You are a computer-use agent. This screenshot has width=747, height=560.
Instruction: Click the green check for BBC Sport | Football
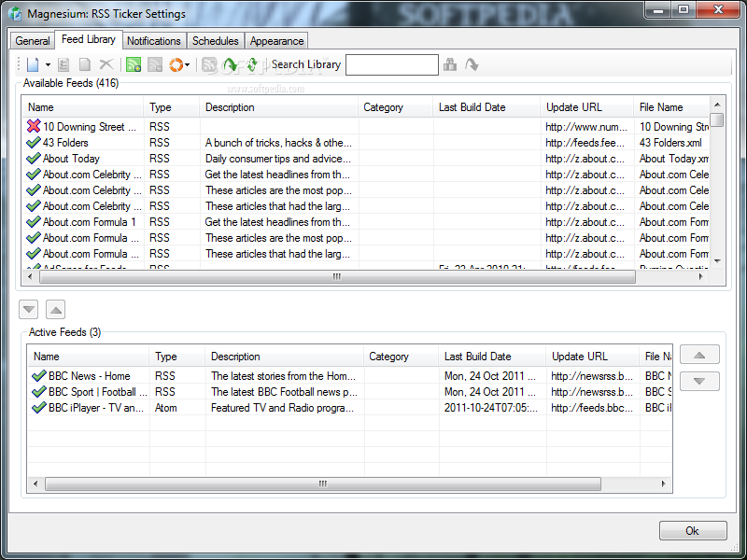click(x=39, y=392)
